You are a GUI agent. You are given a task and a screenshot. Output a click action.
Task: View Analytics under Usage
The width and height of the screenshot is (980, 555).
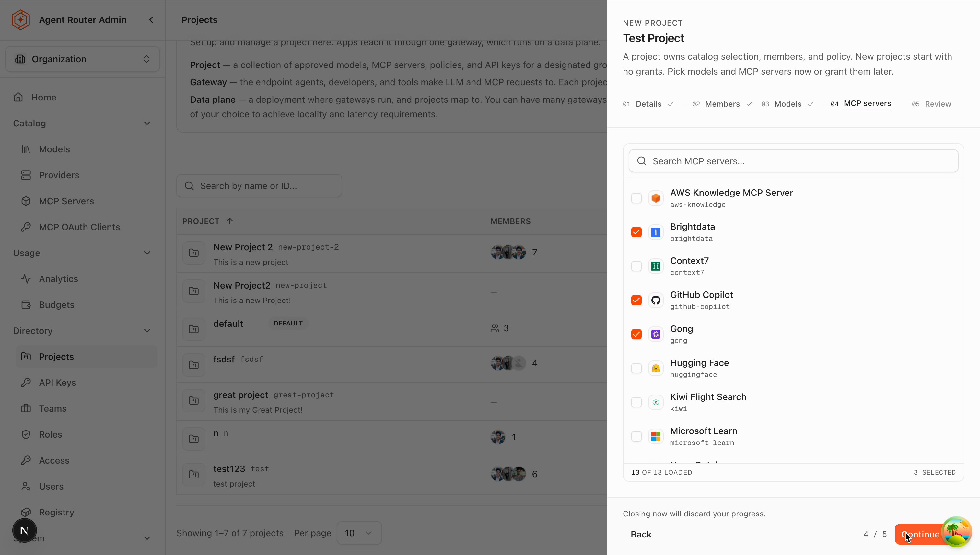point(58,279)
